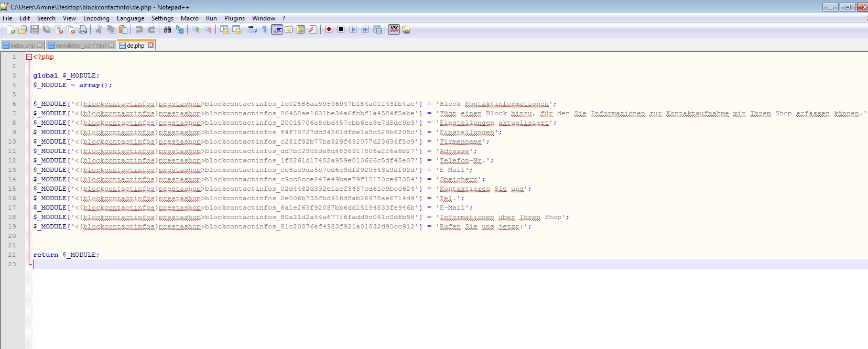Zoom in using the magnifier plus icon

tap(196, 30)
